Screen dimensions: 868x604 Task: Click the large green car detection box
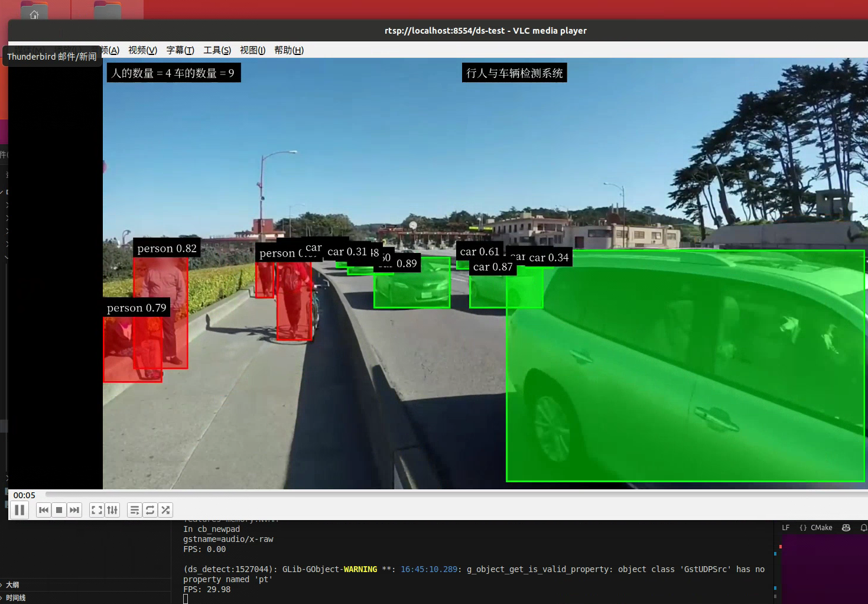pyautogui.click(x=685, y=365)
